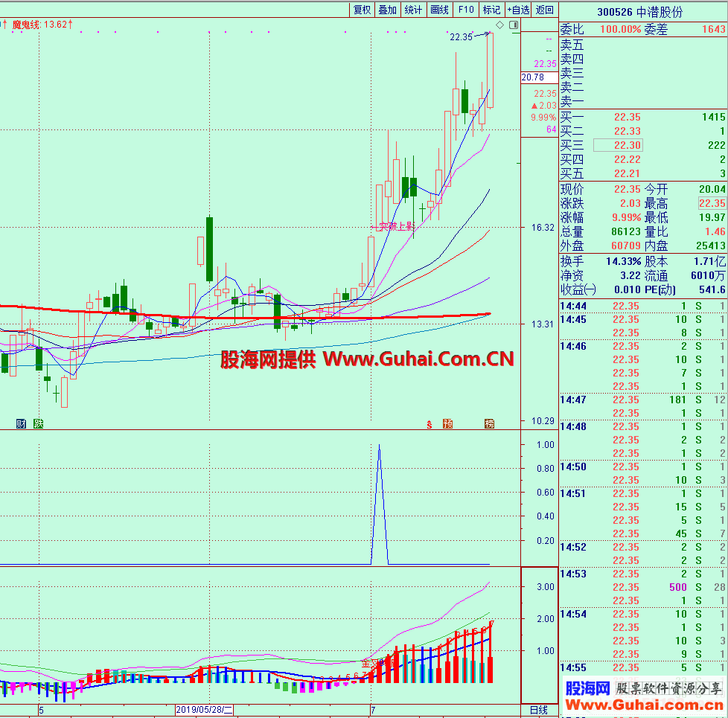This screenshot has height=718, width=728.
Task: Click the 标记 mark button
Action: [492, 10]
